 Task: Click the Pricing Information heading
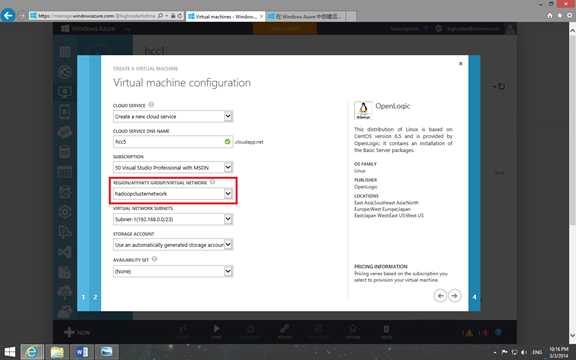[381, 266]
